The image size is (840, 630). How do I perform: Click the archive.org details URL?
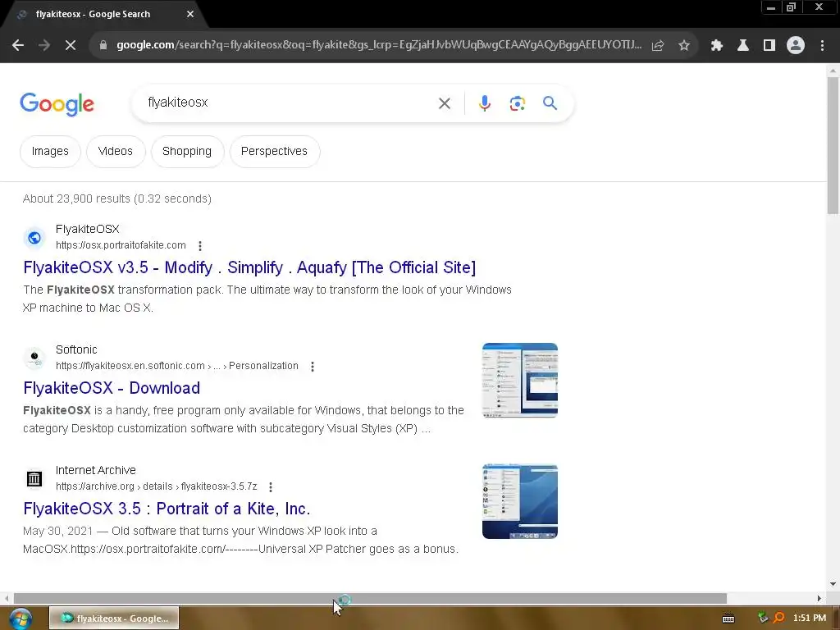tap(157, 486)
